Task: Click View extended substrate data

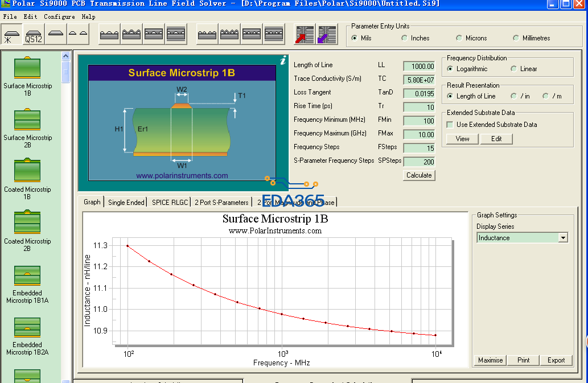Action: pyautogui.click(x=462, y=139)
